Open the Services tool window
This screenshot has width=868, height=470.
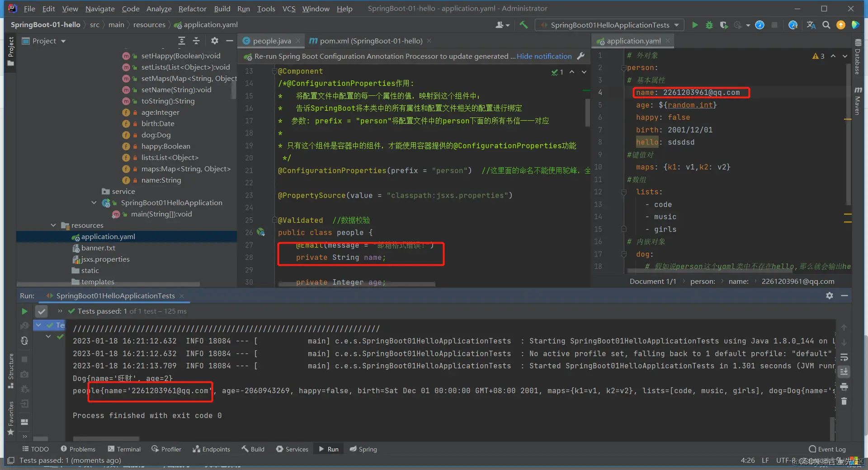click(292, 449)
